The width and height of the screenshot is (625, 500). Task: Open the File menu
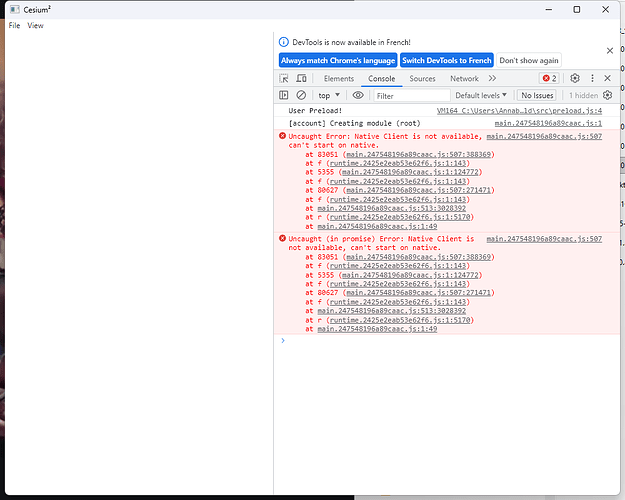[x=14, y=25]
